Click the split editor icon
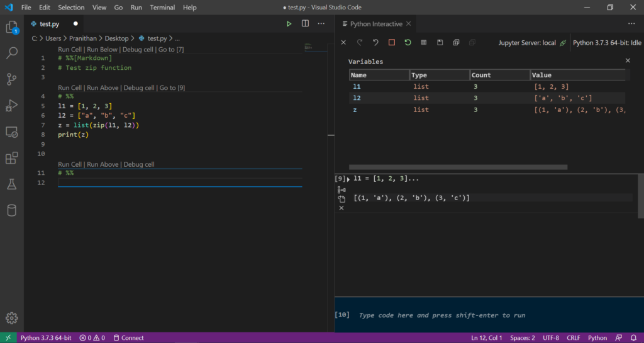644x343 pixels. [305, 24]
